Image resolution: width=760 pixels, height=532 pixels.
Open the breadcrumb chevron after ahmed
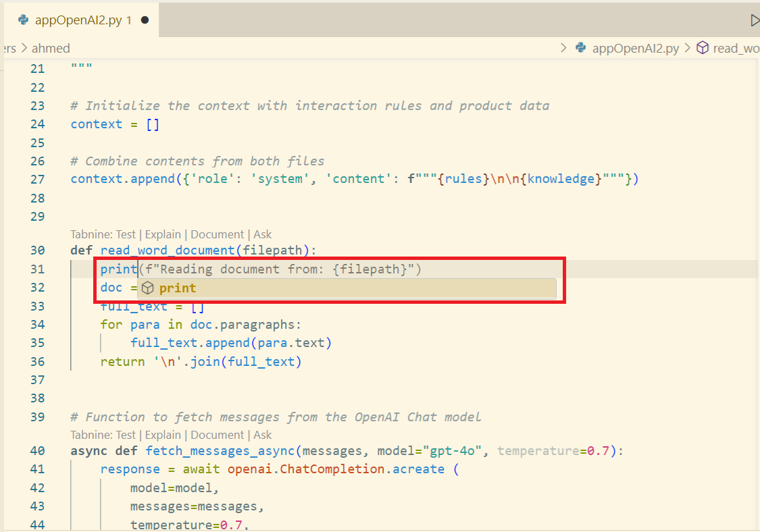point(563,48)
